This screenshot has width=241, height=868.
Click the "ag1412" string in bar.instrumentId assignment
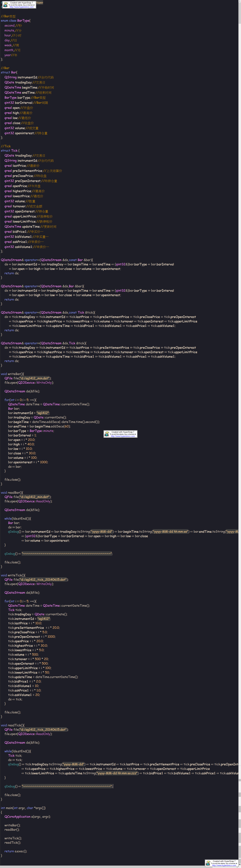43,413
